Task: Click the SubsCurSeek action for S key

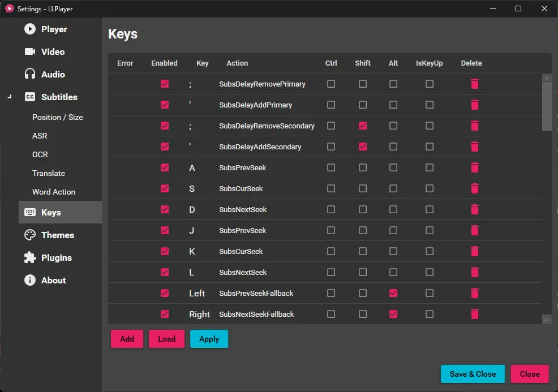Action: 241,188
